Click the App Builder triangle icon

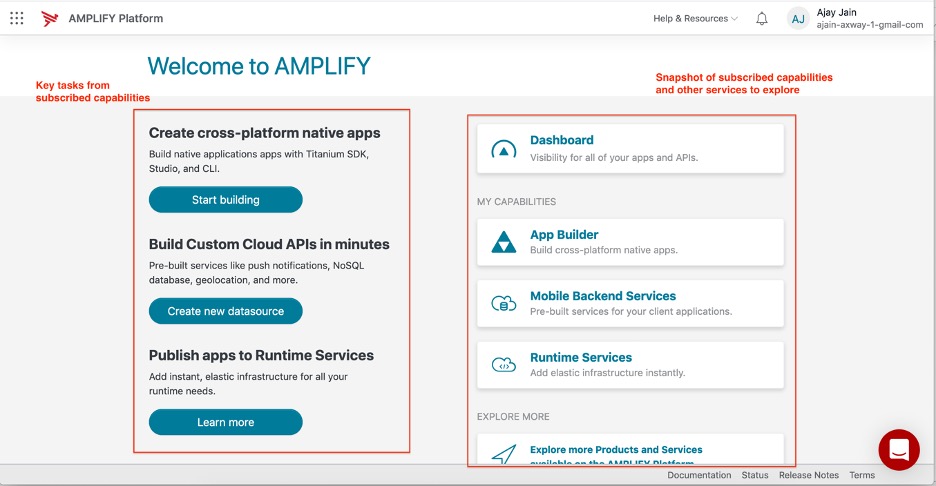point(504,242)
